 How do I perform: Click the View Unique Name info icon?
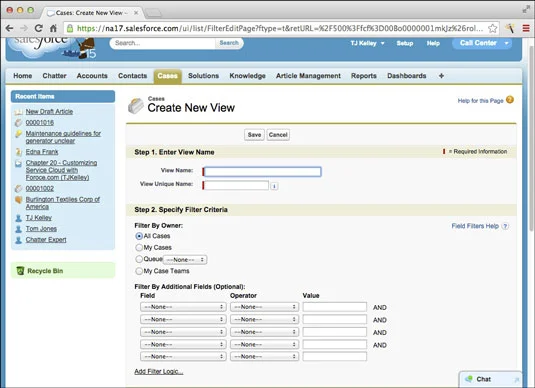[274, 186]
